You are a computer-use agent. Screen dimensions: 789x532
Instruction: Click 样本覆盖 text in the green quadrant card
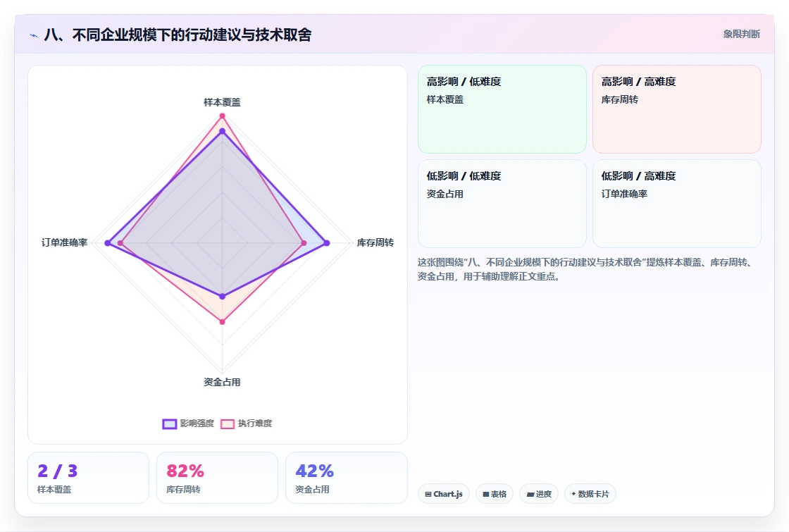(445, 99)
